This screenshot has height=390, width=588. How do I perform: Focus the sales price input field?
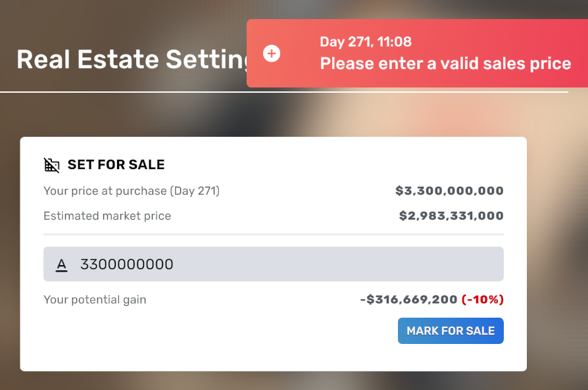pos(274,264)
